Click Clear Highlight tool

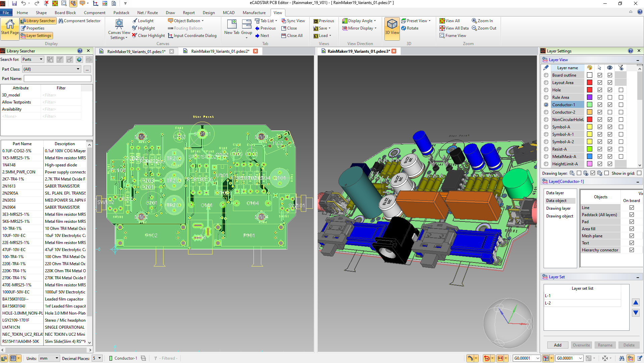point(148,36)
